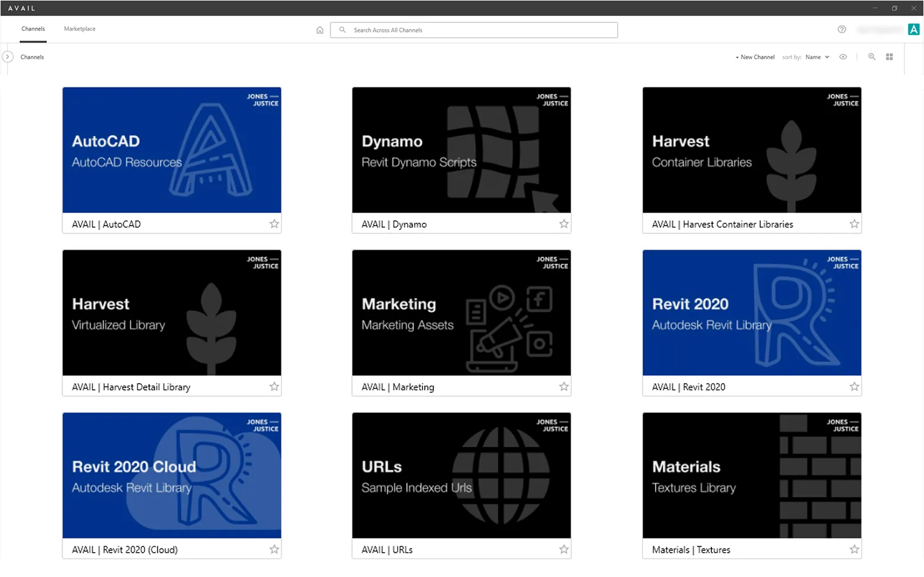Open the Marketing Assets channel thumbnail
Image resolution: width=924 pixels, height=577 pixels.
pos(461,313)
